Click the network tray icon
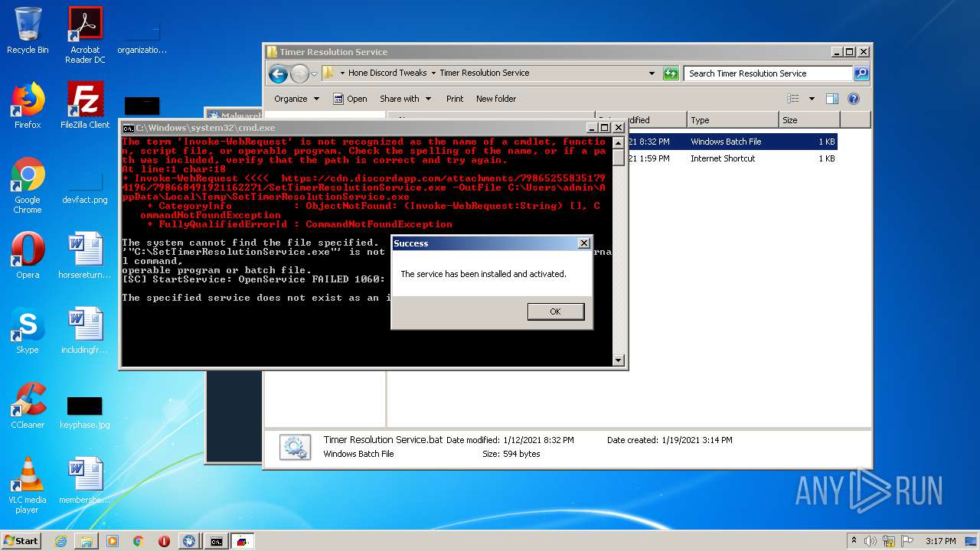Viewport: 980px width, 551px height. click(888, 541)
